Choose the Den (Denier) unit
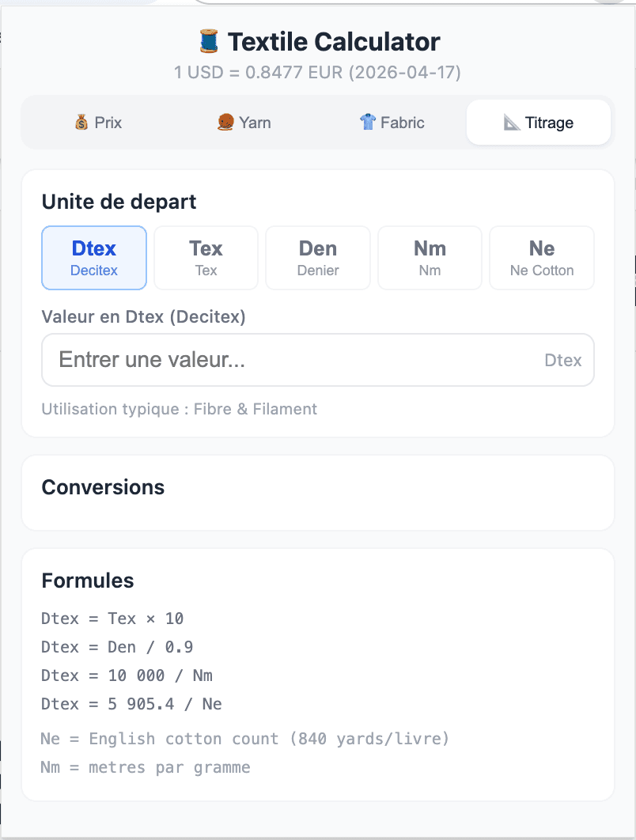Image resolution: width=636 pixels, height=840 pixels. 317,257
